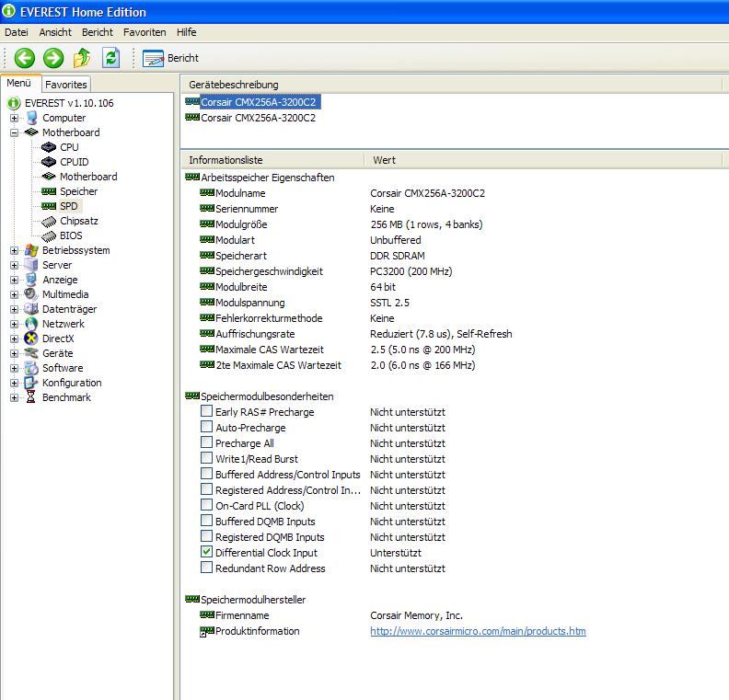
Task: Toggle Precharge All checkbox
Action: [x=206, y=442]
